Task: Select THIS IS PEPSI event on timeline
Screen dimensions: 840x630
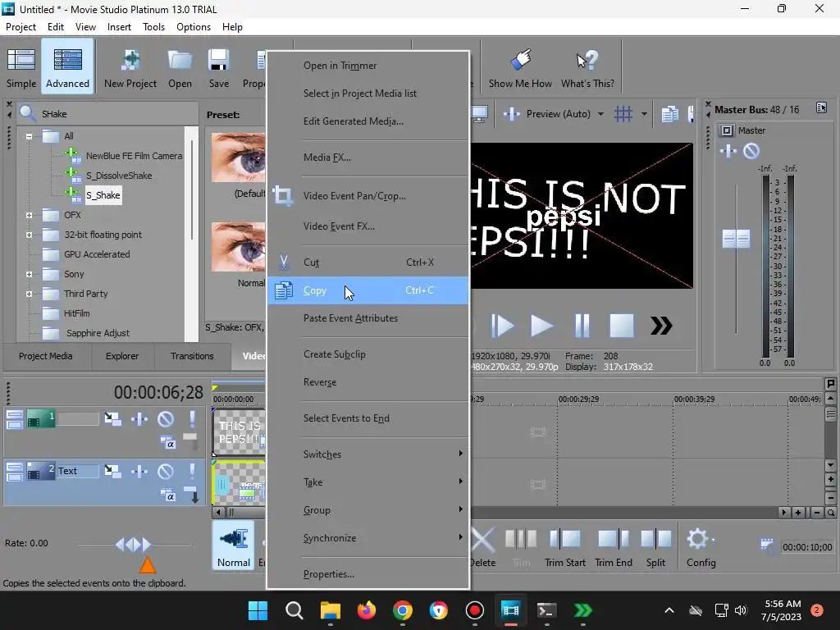Action: (x=239, y=432)
